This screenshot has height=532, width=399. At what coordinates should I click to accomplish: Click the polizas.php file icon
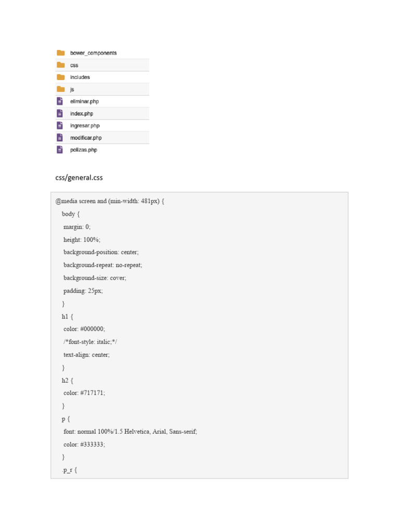(60, 150)
